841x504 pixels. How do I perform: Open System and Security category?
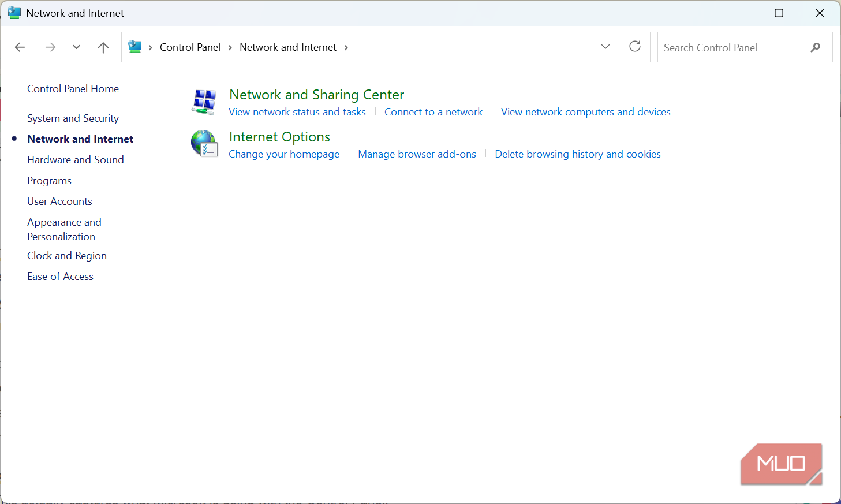click(73, 118)
